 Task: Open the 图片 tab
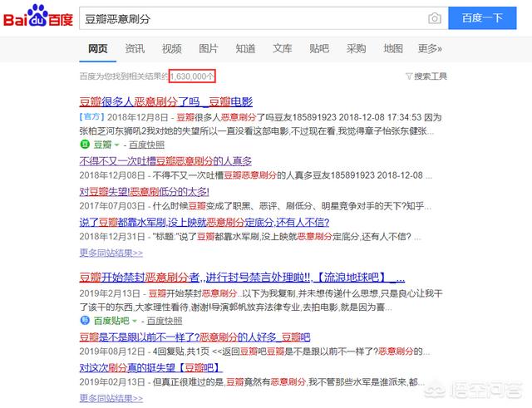coord(209,49)
